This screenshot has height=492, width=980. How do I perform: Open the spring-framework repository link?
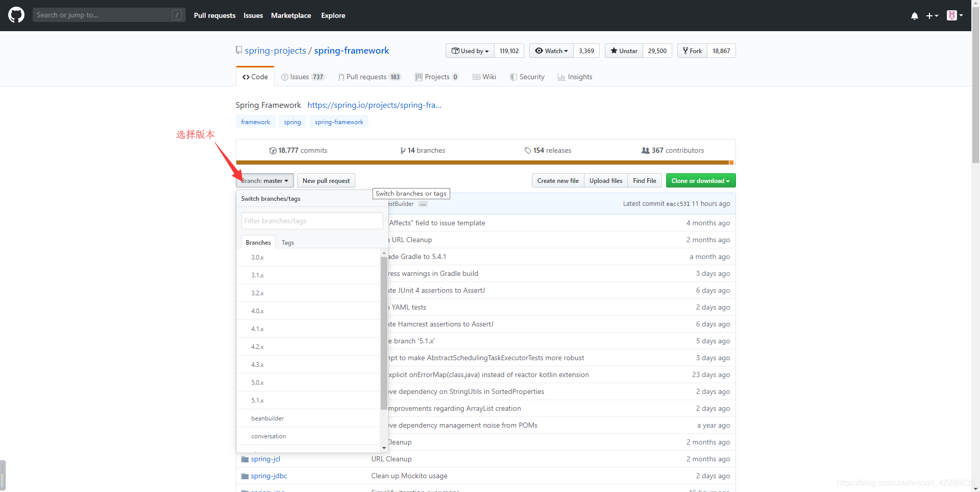click(x=351, y=51)
